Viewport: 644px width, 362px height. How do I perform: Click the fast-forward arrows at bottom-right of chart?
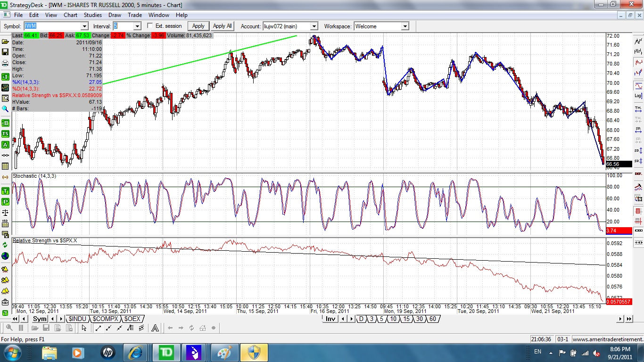[x=629, y=319]
